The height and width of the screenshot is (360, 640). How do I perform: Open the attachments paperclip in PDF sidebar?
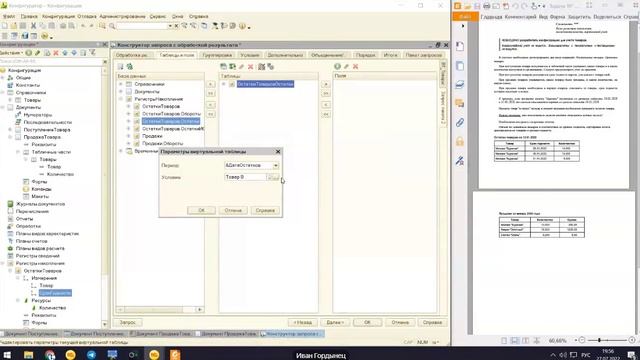coord(460,122)
